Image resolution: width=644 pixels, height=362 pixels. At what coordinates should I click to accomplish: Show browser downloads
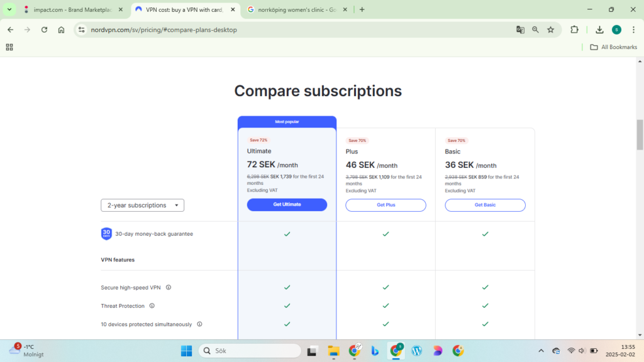(x=599, y=30)
